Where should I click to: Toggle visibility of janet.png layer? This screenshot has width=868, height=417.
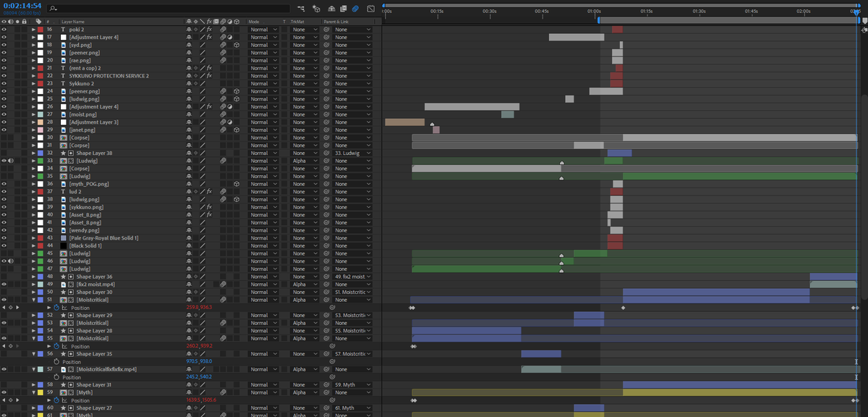(x=4, y=130)
